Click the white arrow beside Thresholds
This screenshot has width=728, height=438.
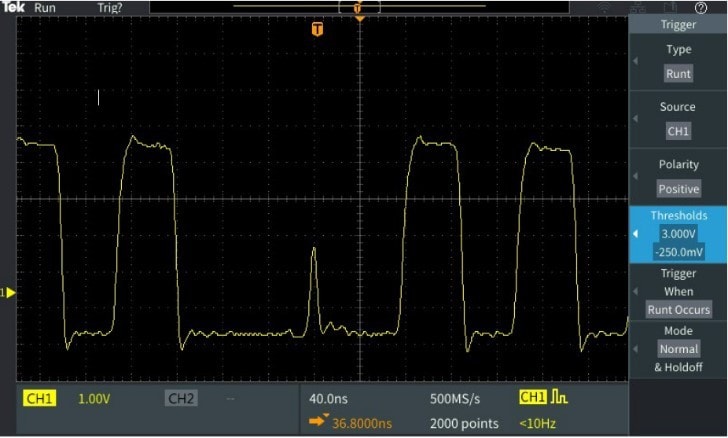pyautogui.click(x=636, y=234)
